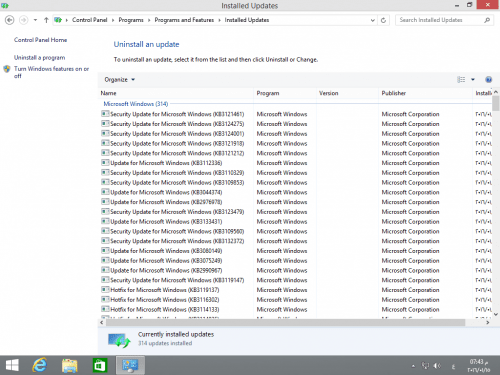Collapse the Microsoft Windows (314) group

click(x=136, y=104)
